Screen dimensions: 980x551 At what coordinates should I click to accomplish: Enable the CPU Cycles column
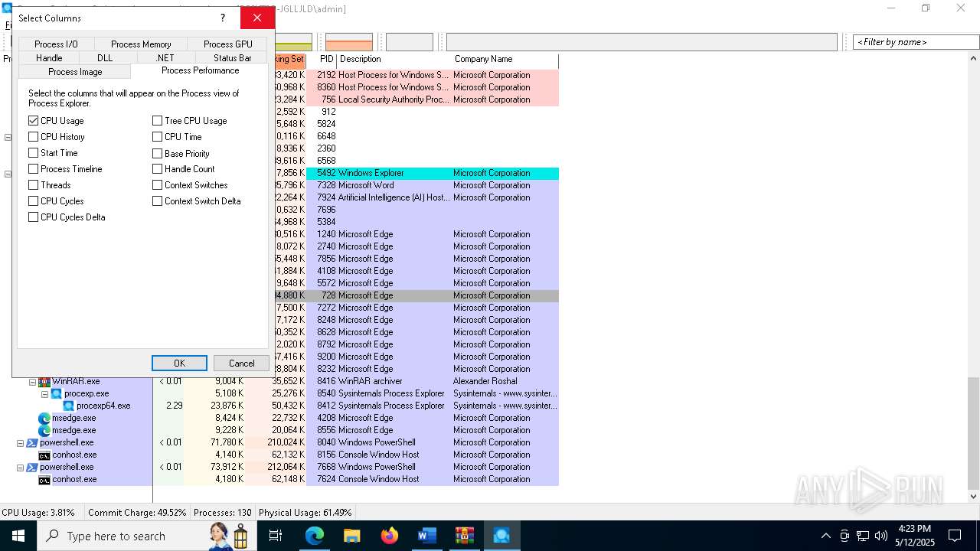pyautogui.click(x=33, y=201)
